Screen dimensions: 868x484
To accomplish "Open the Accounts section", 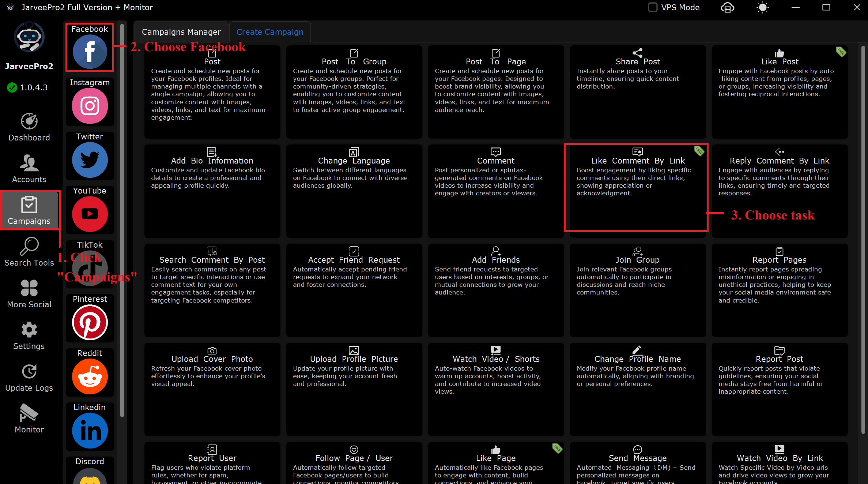I will (29, 169).
